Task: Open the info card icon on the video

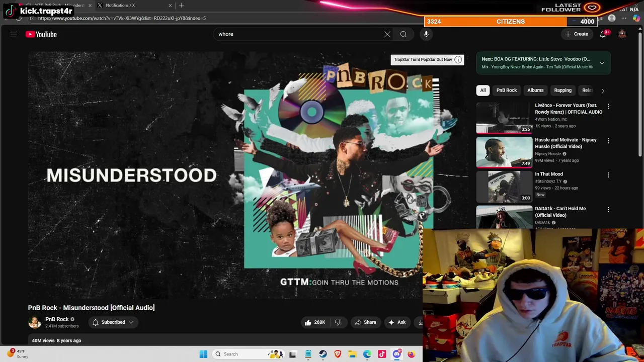Action: [x=458, y=60]
